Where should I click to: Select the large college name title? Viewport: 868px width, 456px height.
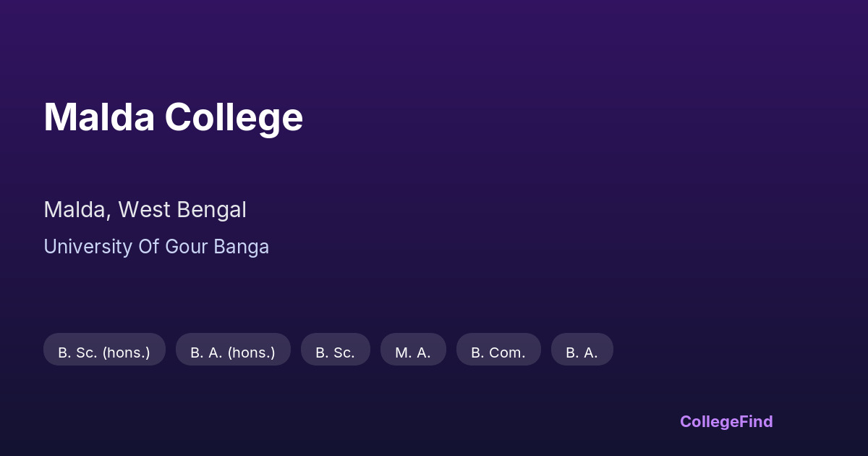173,117
